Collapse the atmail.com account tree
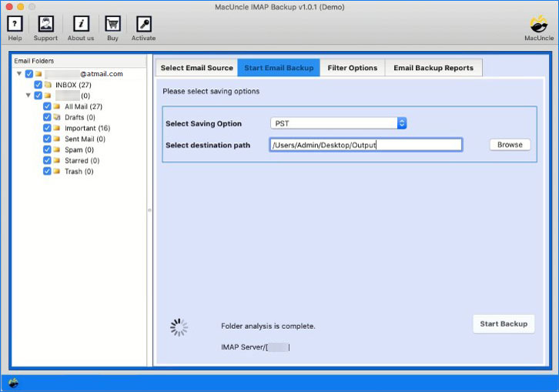Image resolution: width=559 pixels, height=392 pixels. coord(19,74)
